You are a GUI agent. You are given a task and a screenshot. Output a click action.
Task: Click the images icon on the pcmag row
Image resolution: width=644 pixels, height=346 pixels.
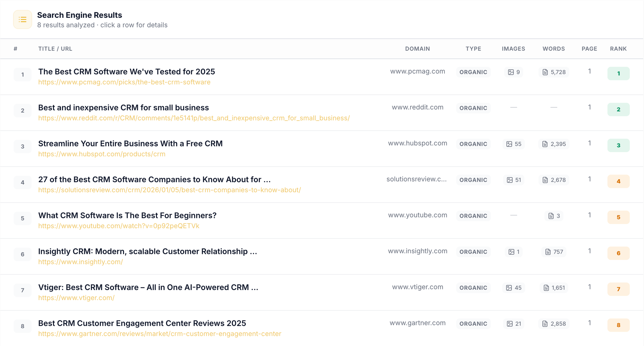coord(511,72)
